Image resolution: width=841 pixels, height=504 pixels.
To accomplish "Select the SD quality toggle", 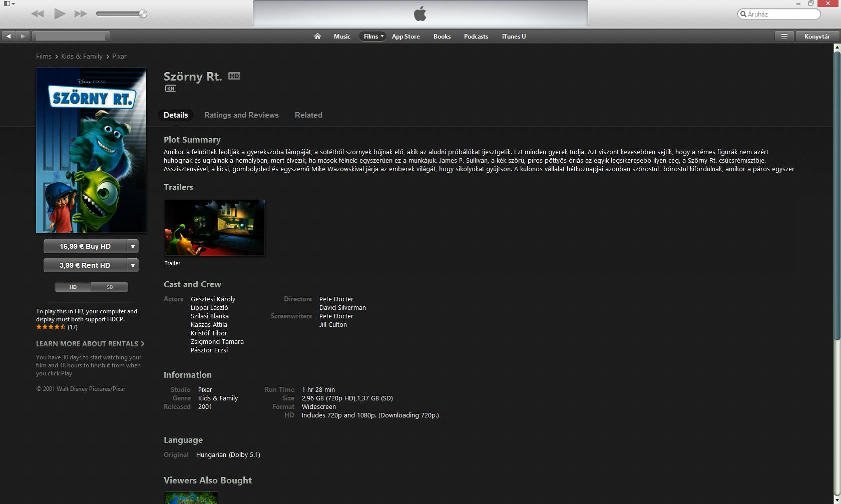I will point(110,287).
